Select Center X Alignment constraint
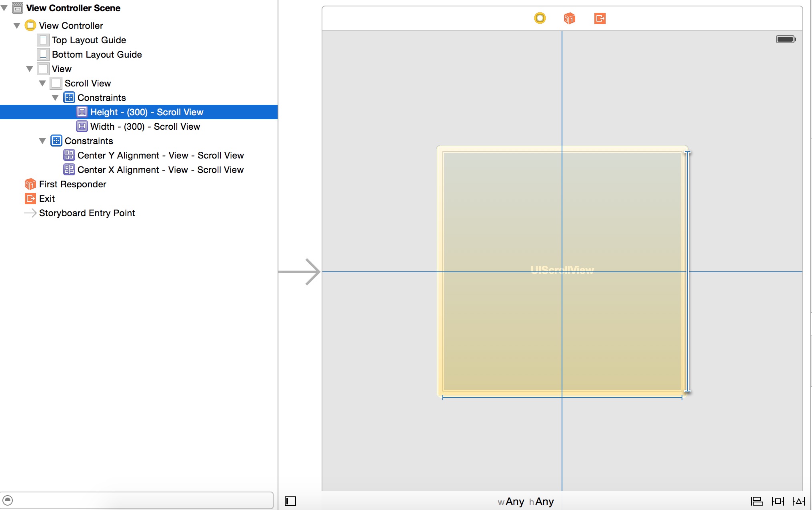This screenshot has width=812, height=510. point(139,170)
